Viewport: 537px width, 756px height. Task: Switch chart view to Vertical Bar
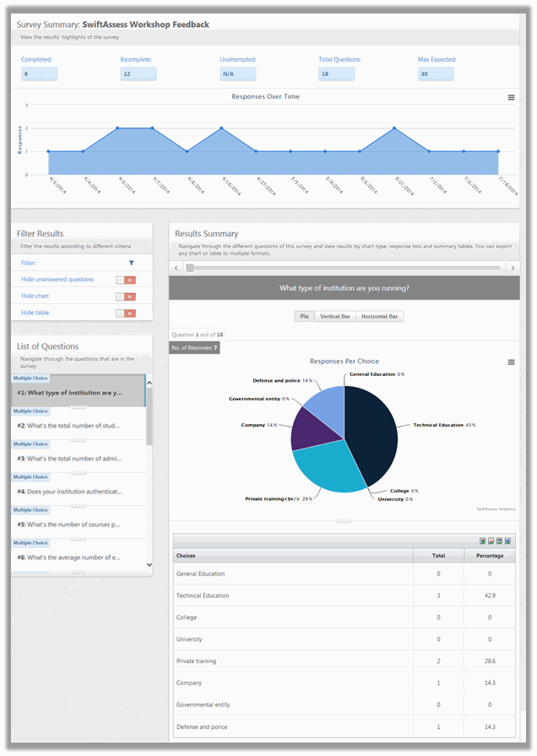(335, 316)
